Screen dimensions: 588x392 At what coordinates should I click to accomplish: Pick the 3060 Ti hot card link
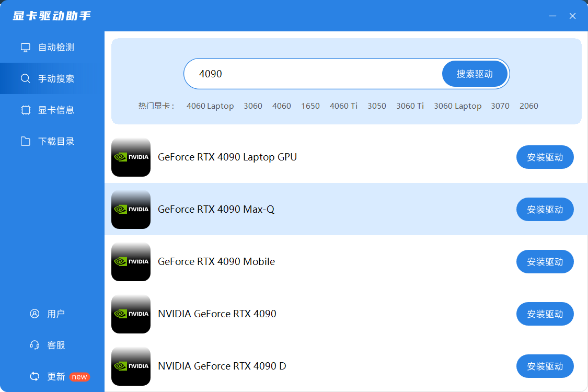tap(410, 106)
